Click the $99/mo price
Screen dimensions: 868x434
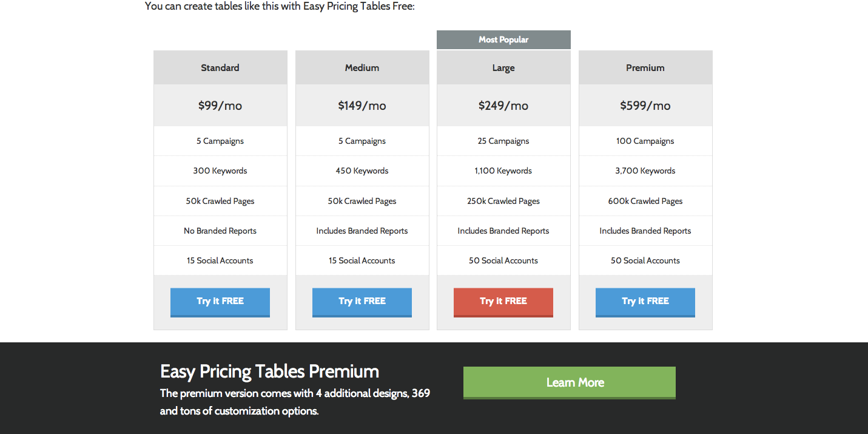coord(220,106)
